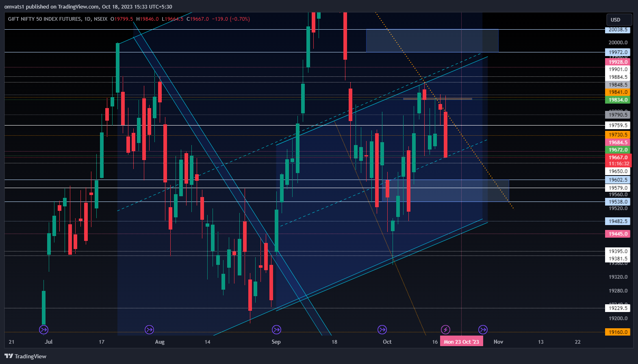Screen dimensions: 638x364
Task: Click the 19650.0 price label
Action: 618,171
